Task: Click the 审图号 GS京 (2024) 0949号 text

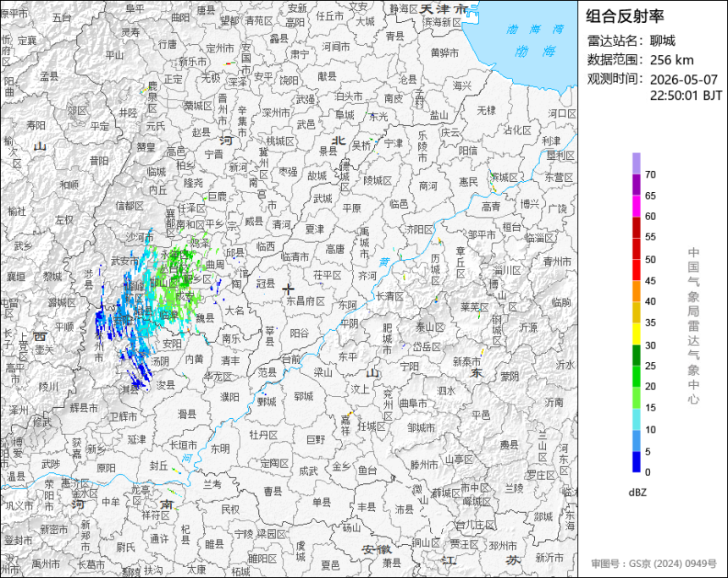Action: pyautogui.click(x=654, y=564)
